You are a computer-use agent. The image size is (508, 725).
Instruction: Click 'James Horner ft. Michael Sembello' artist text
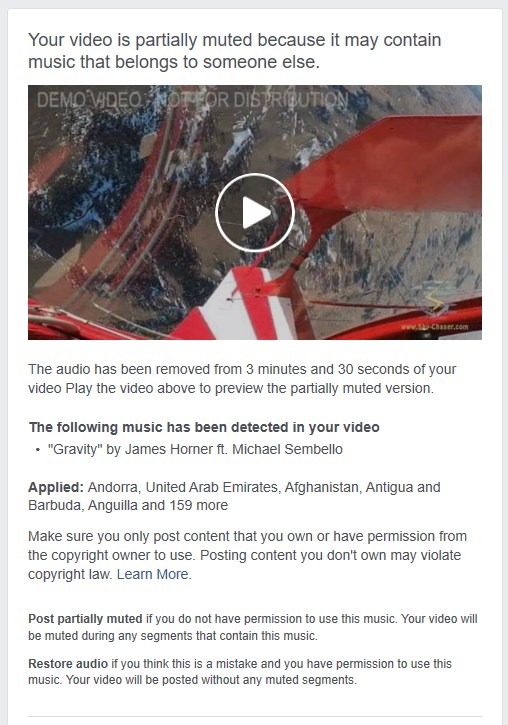point(234,449)
